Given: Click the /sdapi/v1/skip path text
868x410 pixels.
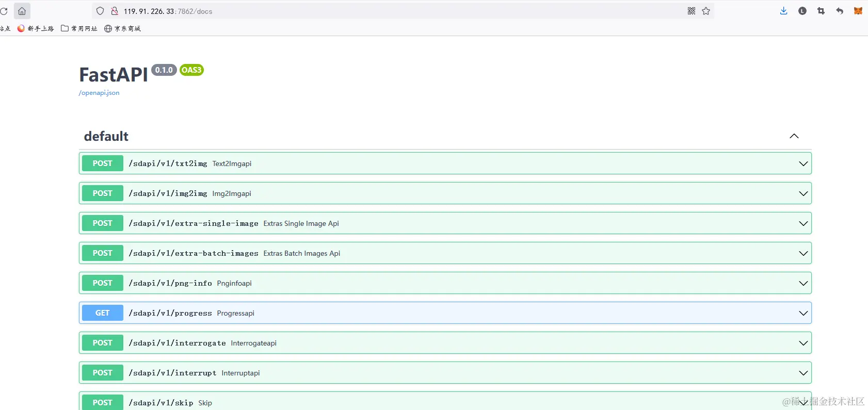Looking at the screenshot, I should pos(161,403).
